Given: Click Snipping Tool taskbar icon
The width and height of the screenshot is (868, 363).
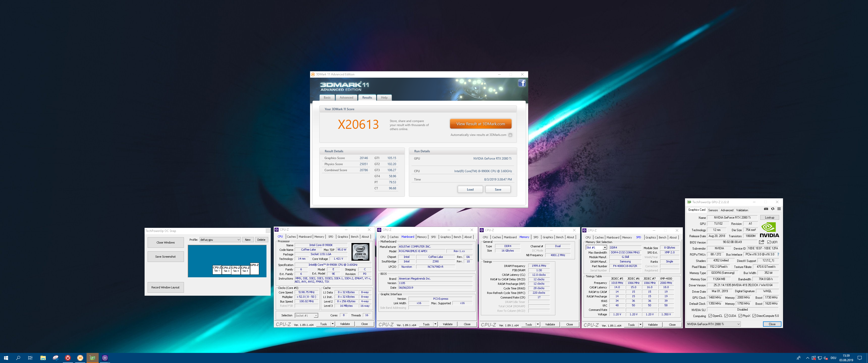Looking at the screenshot, I should pyautogui.click(x=55, y=358).
